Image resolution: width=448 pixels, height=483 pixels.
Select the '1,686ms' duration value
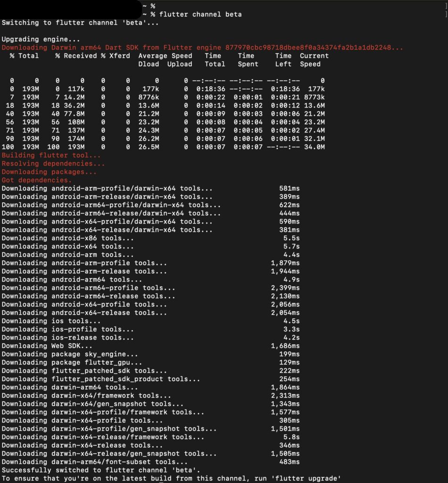pyautogui.click(x=285, y=346)
